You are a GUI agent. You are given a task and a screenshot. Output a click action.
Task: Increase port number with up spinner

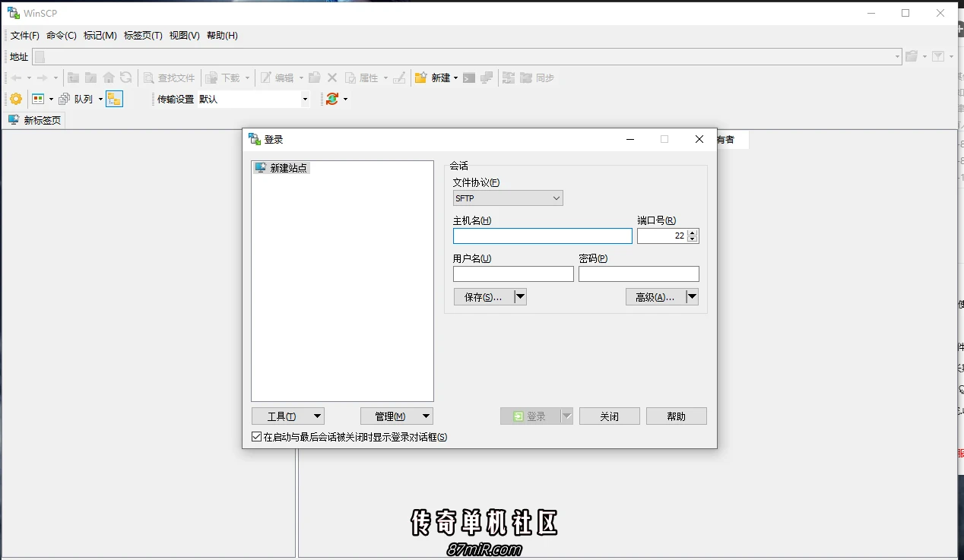pyautogui.click(x=692, y=233)
